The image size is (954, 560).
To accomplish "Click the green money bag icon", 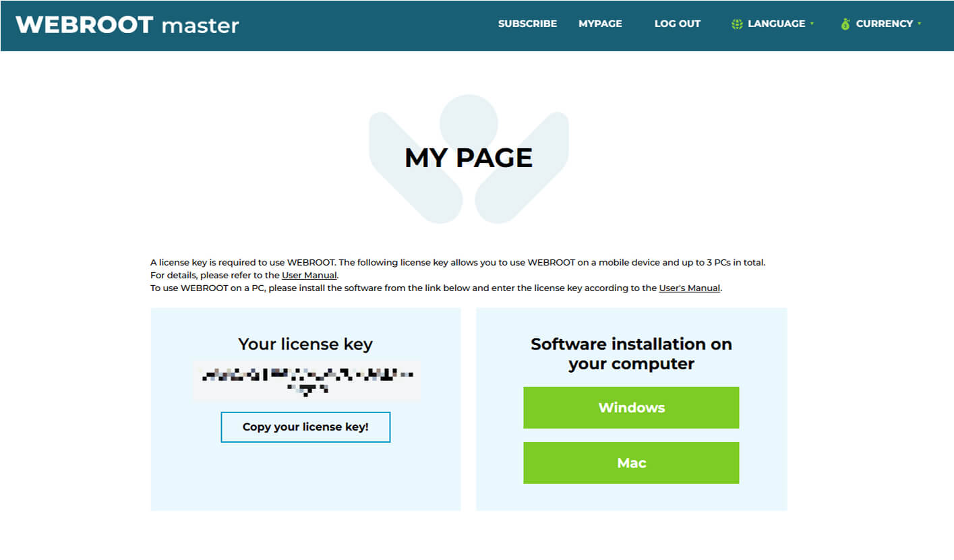I will (845, 24).
